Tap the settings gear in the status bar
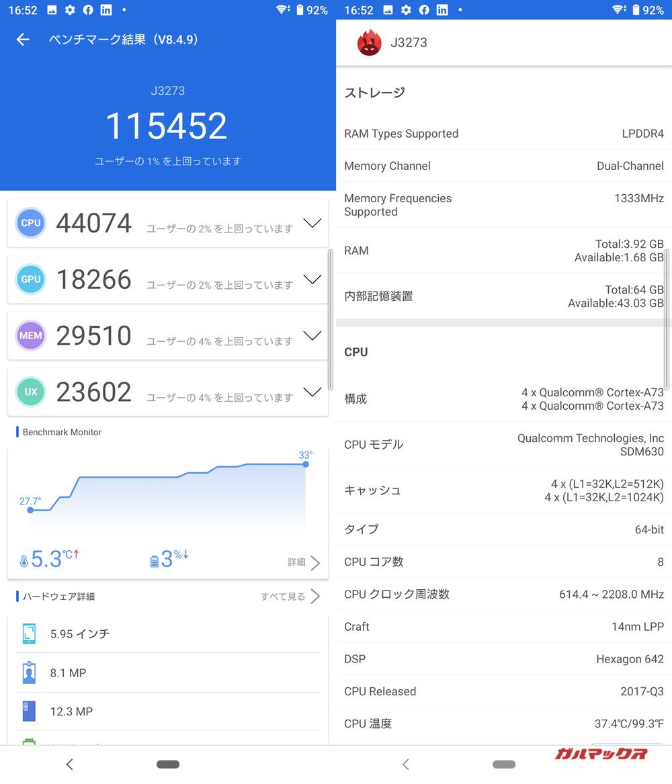The image size is (672, 784). tap(69, 9)
